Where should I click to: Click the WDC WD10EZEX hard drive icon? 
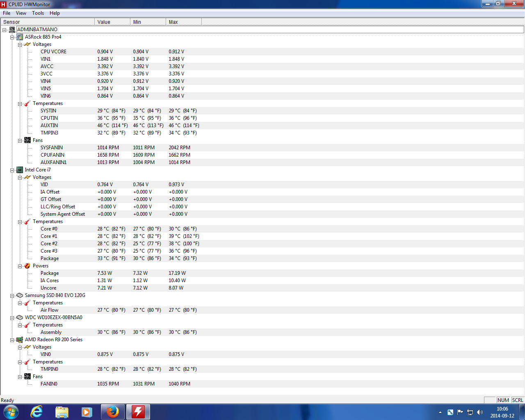20,317
